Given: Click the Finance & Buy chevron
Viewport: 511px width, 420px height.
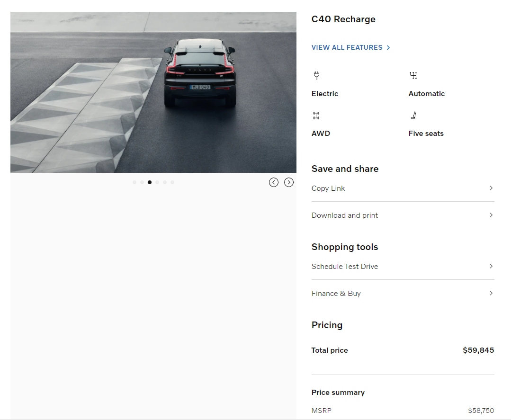Looking at the screenshot, I should (491, 293).
